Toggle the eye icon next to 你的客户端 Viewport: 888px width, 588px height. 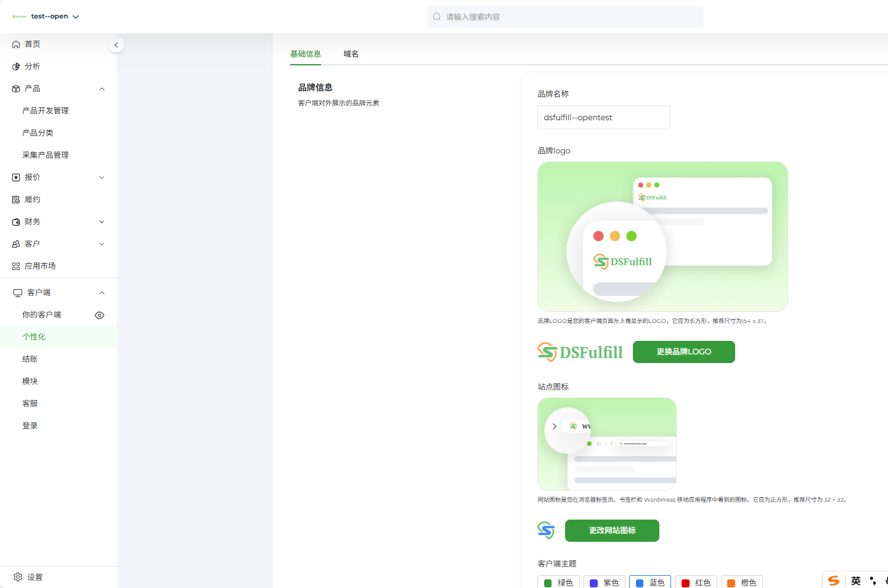(99, 315)
